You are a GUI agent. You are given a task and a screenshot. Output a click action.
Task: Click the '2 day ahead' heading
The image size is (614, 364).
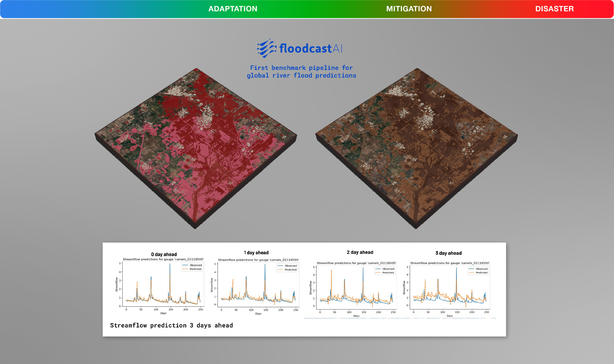pyautogui.click(x=360, y=252)
